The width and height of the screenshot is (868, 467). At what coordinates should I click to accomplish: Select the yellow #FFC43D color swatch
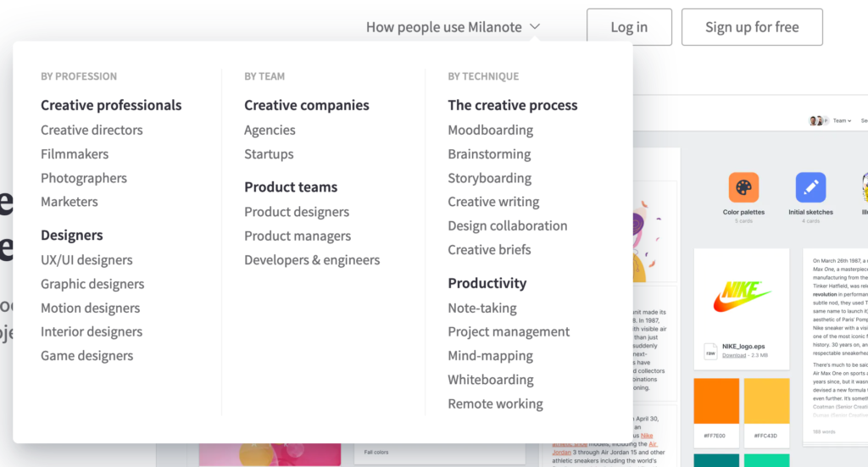[x=766, y=401]
